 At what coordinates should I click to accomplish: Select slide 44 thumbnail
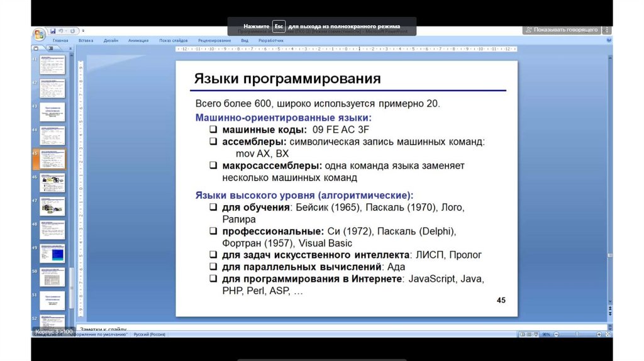coord(53,135)
